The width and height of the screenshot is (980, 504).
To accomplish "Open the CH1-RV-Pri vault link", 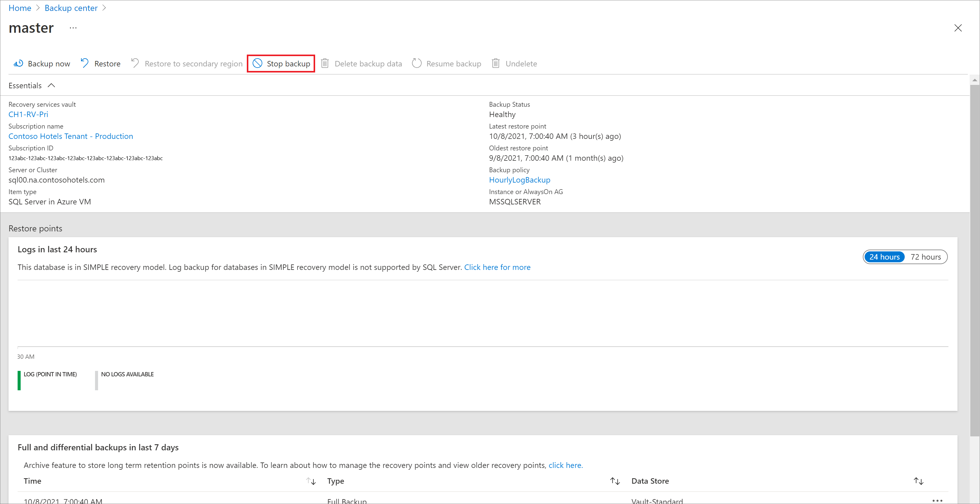I will tap(28, 114).
